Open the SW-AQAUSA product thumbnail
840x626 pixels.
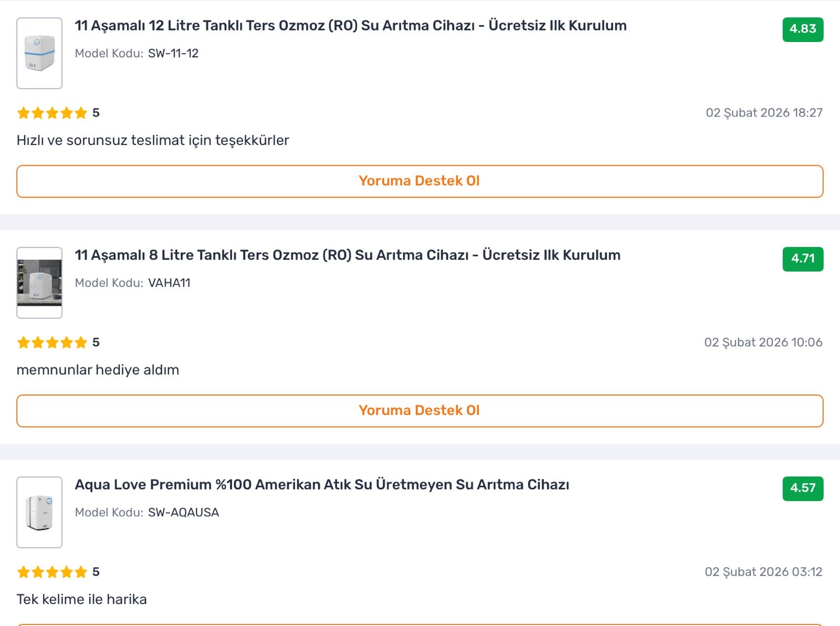tap(39, 512)
